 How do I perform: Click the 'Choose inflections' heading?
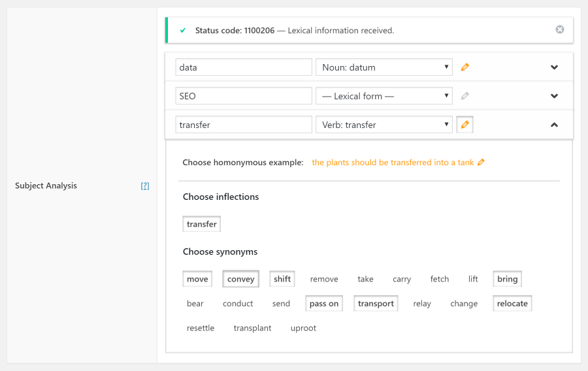[x=221, y=197]
